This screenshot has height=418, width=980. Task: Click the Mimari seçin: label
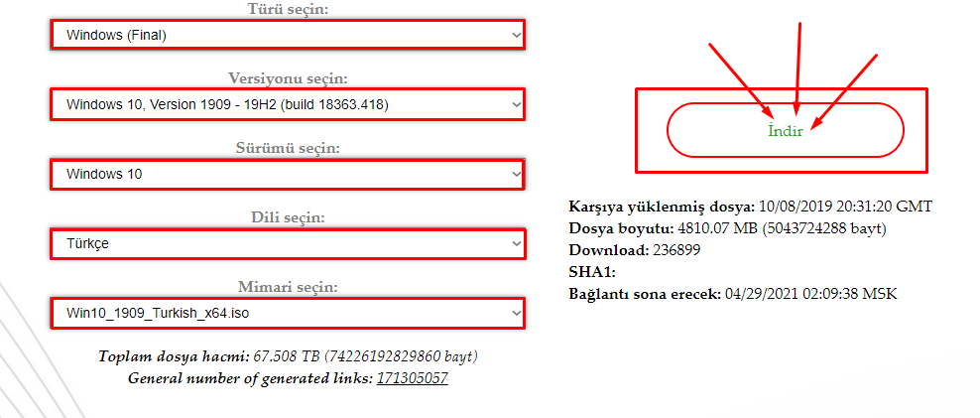(288, 287)
